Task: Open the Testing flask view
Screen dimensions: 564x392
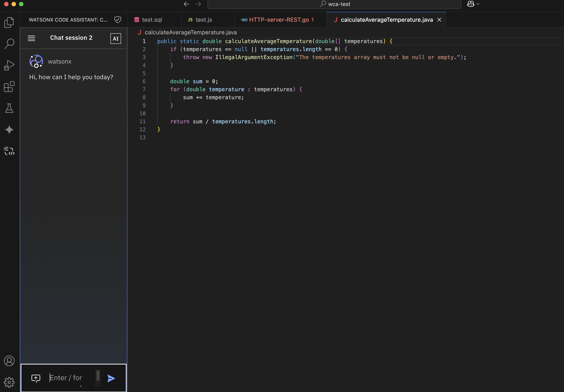Action: tap(9, 108)
